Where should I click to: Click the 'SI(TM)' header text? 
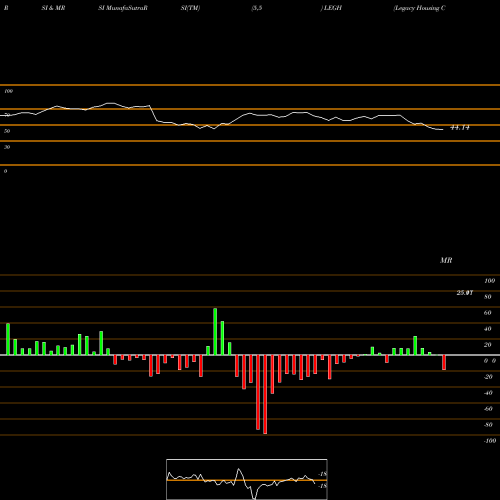click(190, 8)
